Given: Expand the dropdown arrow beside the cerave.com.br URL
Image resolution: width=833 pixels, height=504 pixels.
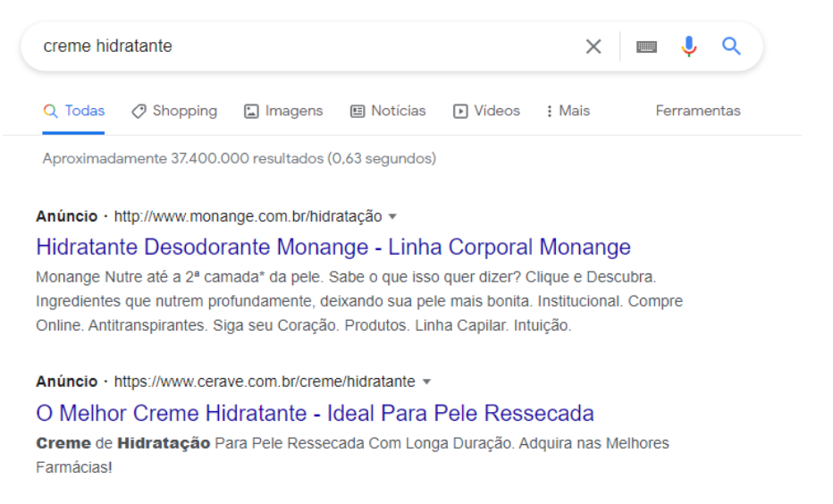Looking at the screenshot, I should [x=426, y=382].
